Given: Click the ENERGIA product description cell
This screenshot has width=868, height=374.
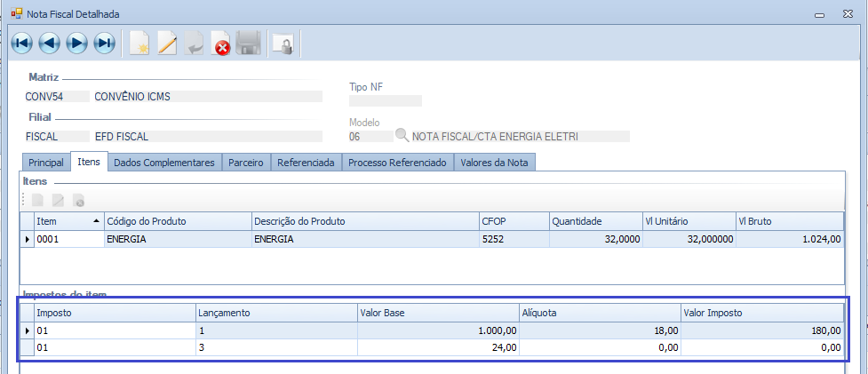Looking at the screenshot, I should 365,239.
